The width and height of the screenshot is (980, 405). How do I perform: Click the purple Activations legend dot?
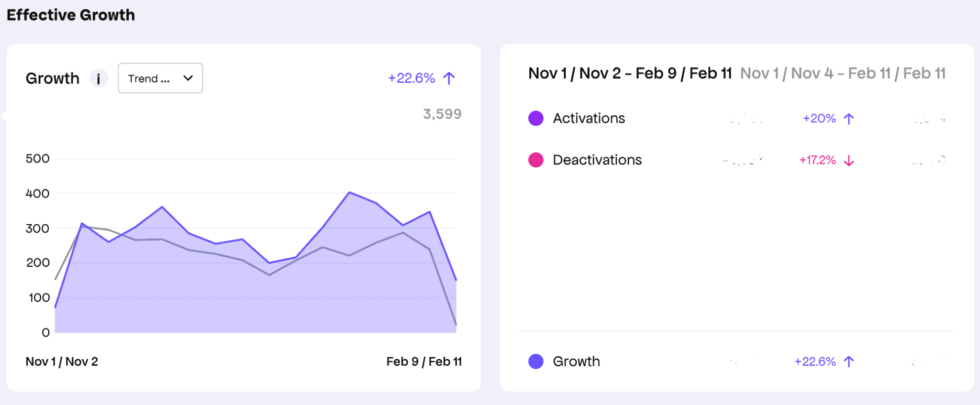[535, 118]
